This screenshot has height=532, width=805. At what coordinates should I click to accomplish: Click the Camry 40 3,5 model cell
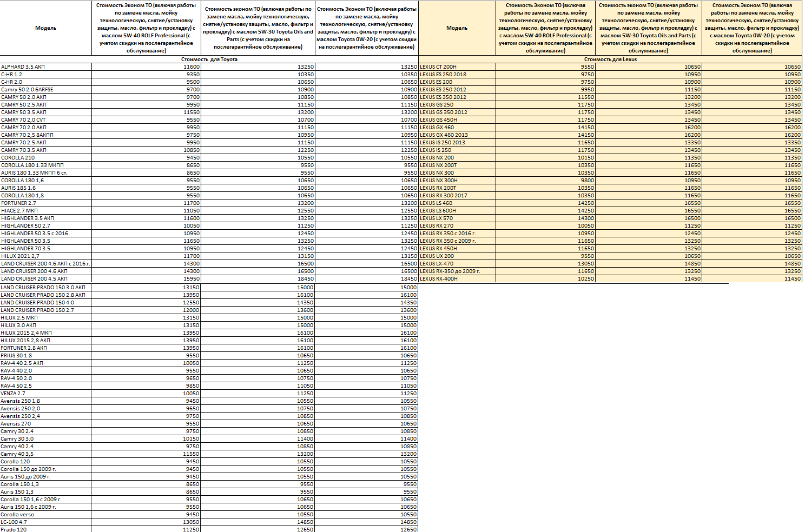46,454
